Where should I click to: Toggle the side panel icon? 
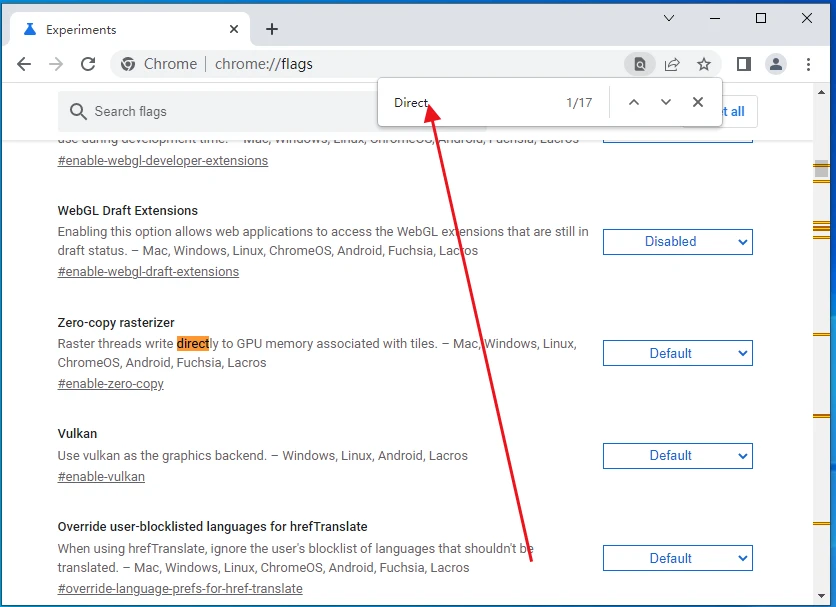744,64
